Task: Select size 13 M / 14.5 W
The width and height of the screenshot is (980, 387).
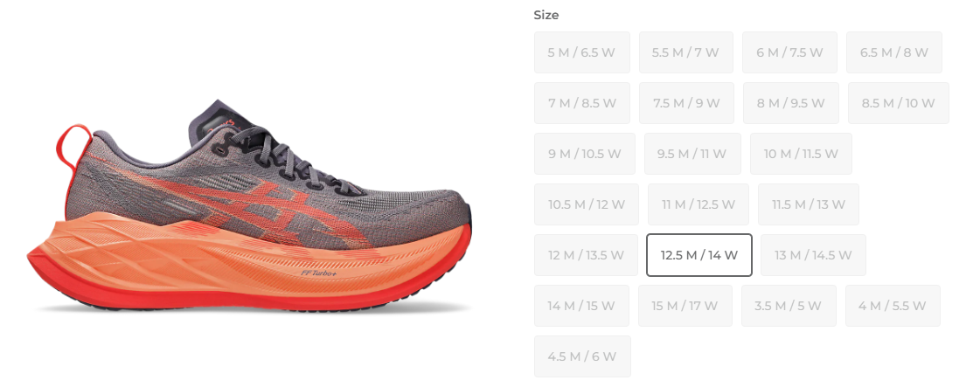Action: pos(813,255)
